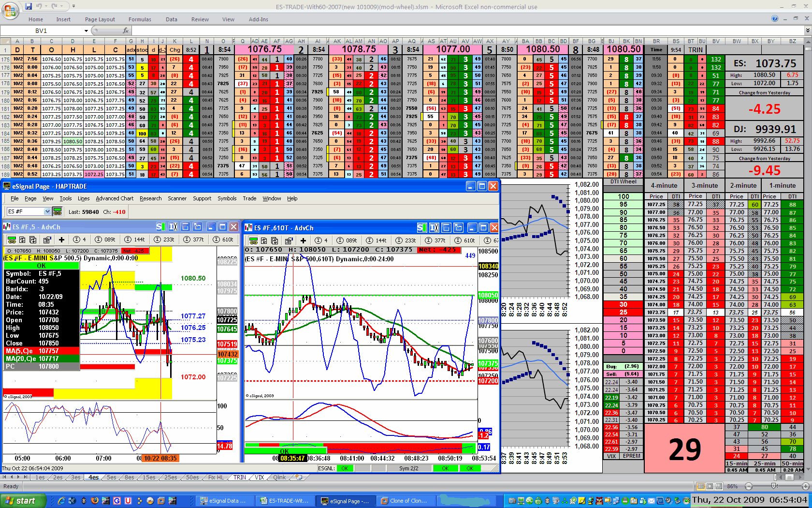This screenshot has width=812, height=508.
Task: Click the 4-minute column header
Action: pyautogui.click(x=664, y=185)
